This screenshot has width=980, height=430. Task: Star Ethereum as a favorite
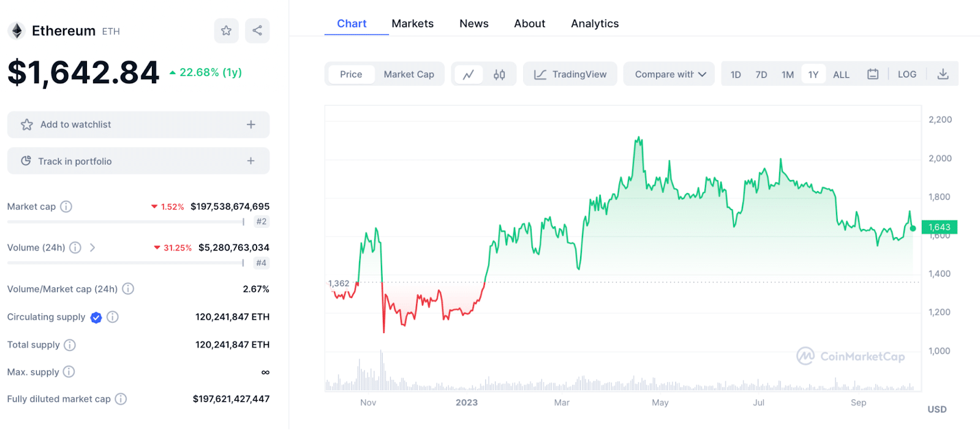[226, 30]
